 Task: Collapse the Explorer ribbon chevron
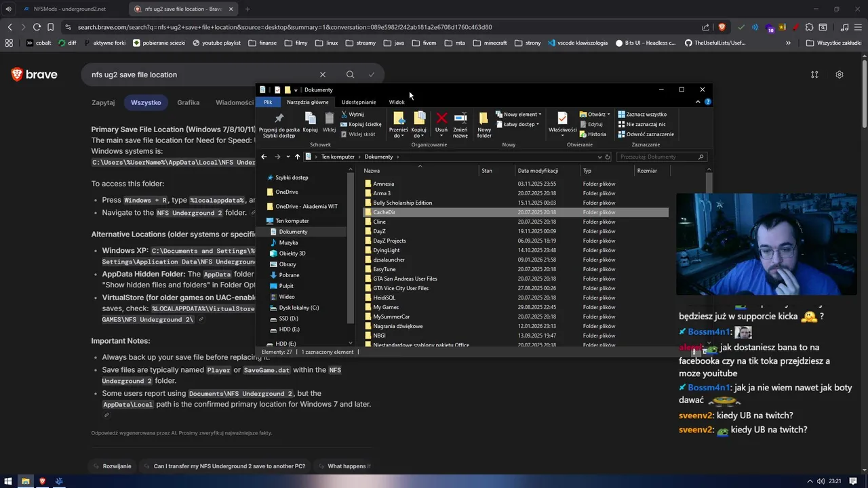[x=698, y=102]
